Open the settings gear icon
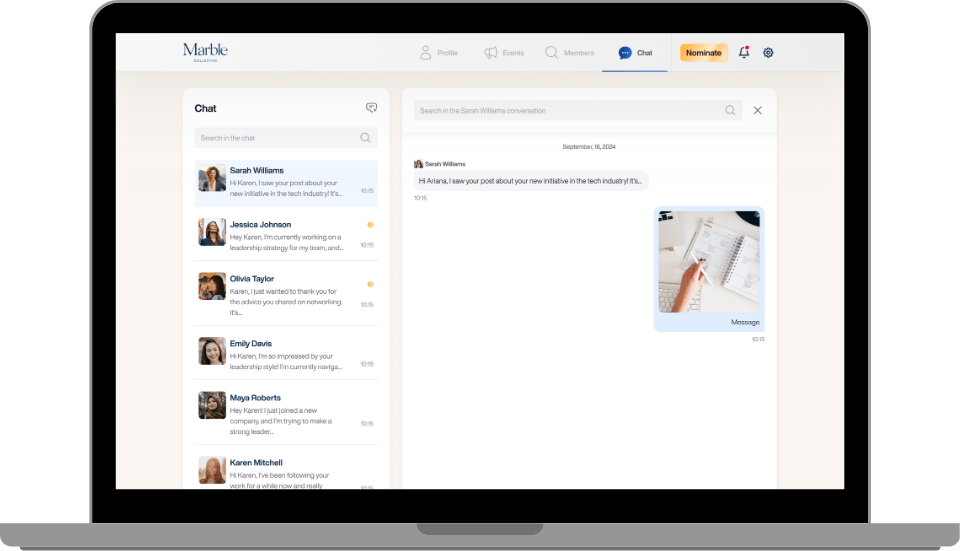 point(768,52)
